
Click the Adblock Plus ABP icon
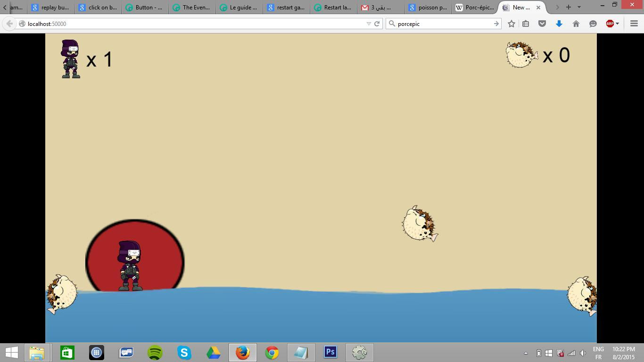610,24
